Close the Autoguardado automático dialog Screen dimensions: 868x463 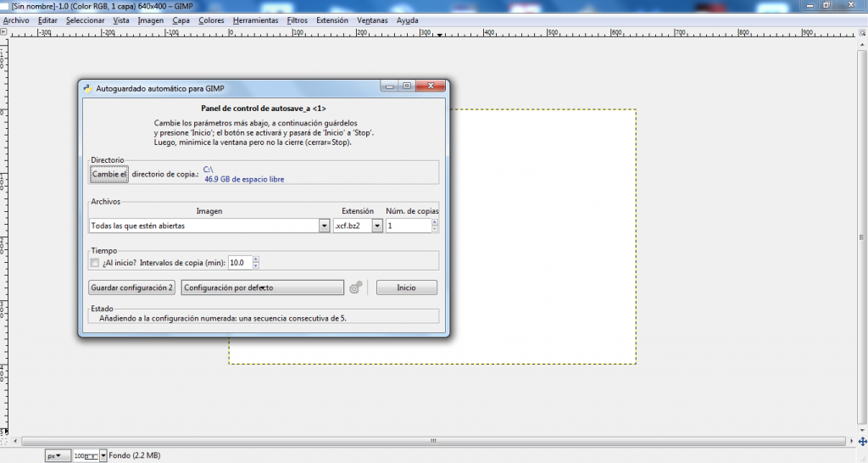point(431,86)
